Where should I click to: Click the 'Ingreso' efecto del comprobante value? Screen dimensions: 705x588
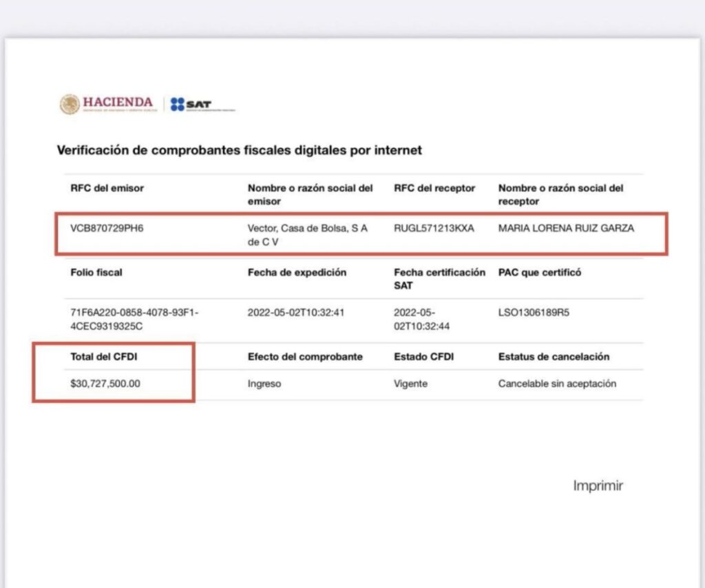pyautogui.click(x=264, y=384)
